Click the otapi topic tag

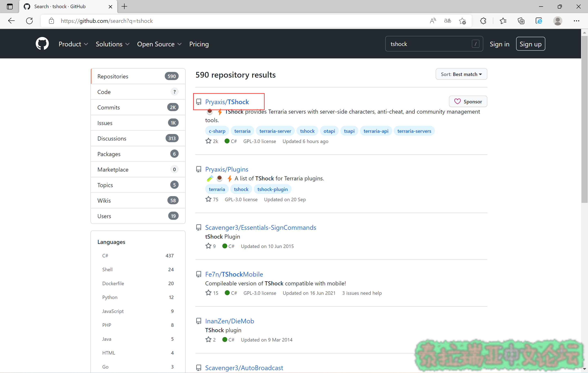(x=329, y=131)
